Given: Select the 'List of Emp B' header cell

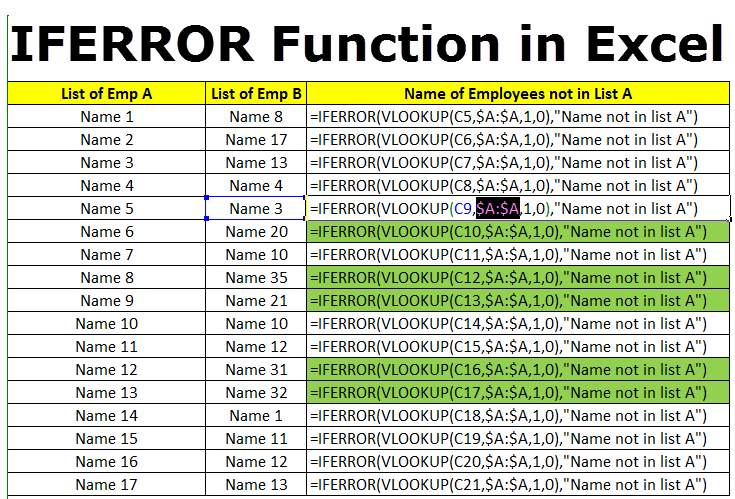Looking at the screenshot, I should [256, 93].
